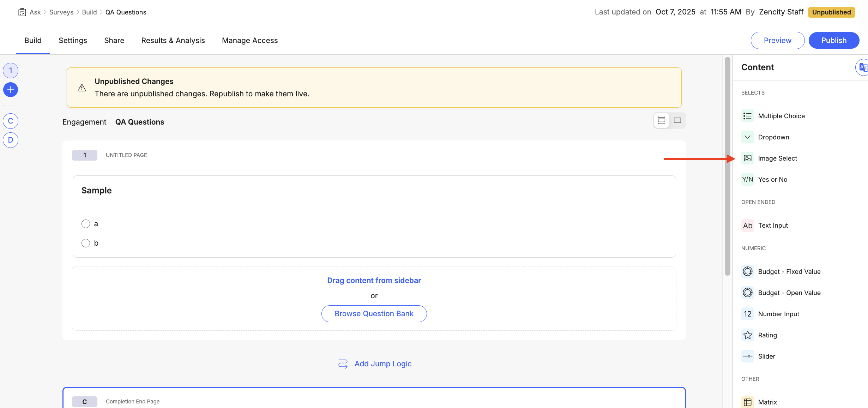Click the Browse Question Bank button

pos(374,314)
